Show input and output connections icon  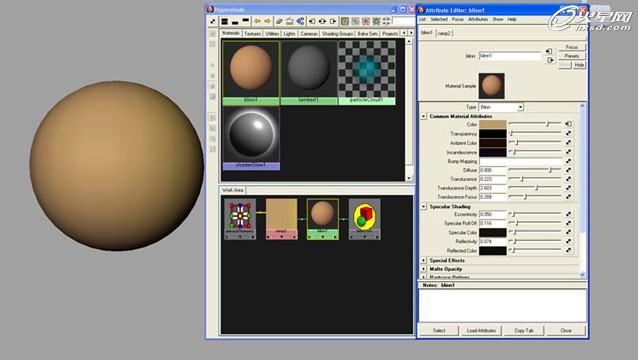(x=322, y=21)
